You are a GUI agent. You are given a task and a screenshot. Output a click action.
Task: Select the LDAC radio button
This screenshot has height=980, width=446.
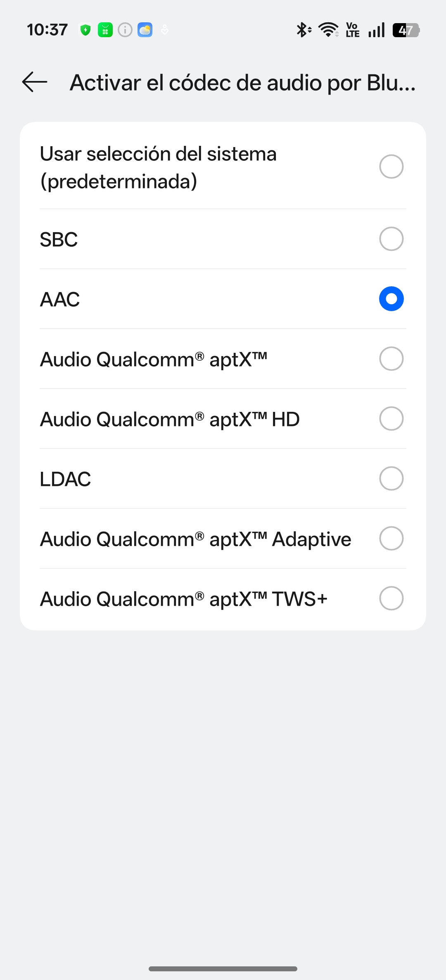pyautogui.click(x=391, y=478)
